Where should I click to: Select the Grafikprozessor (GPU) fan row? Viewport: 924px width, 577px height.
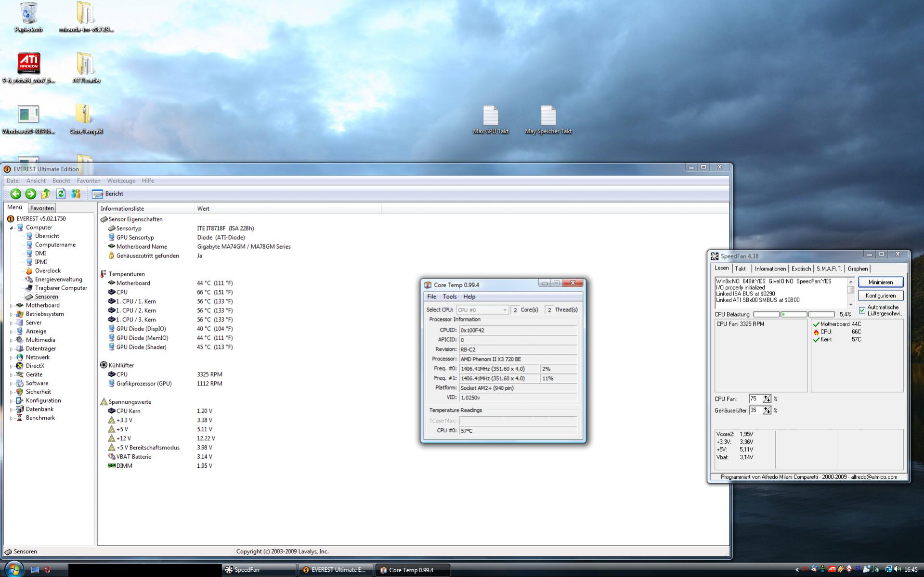click(165, 384)
